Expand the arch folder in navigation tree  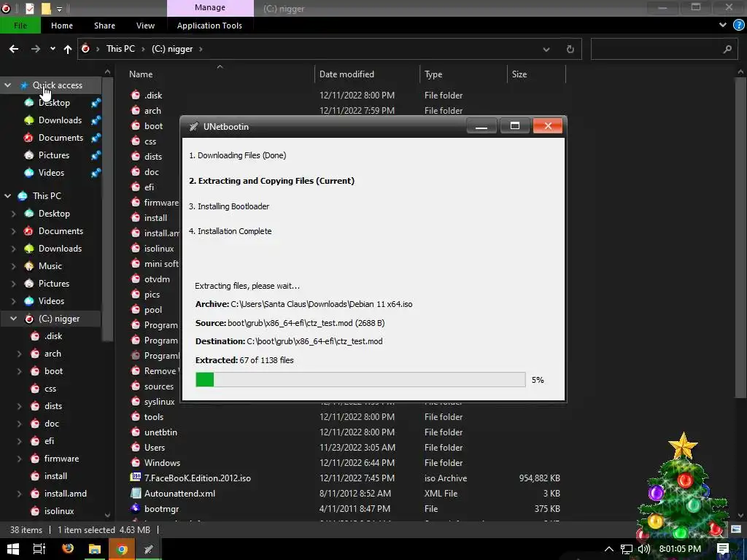click(x=19, y=354)
